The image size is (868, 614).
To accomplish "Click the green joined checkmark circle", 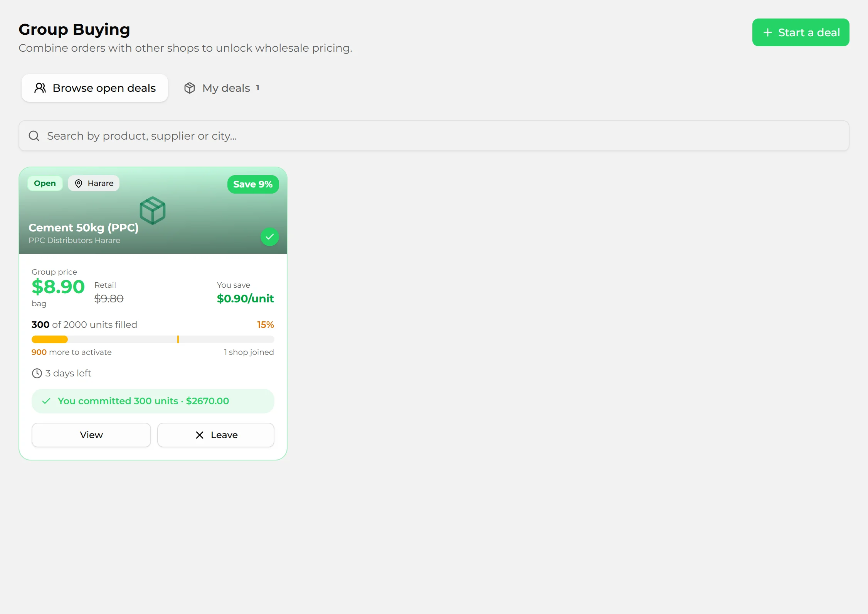I will pyautogui.click(x=270, y=237).
